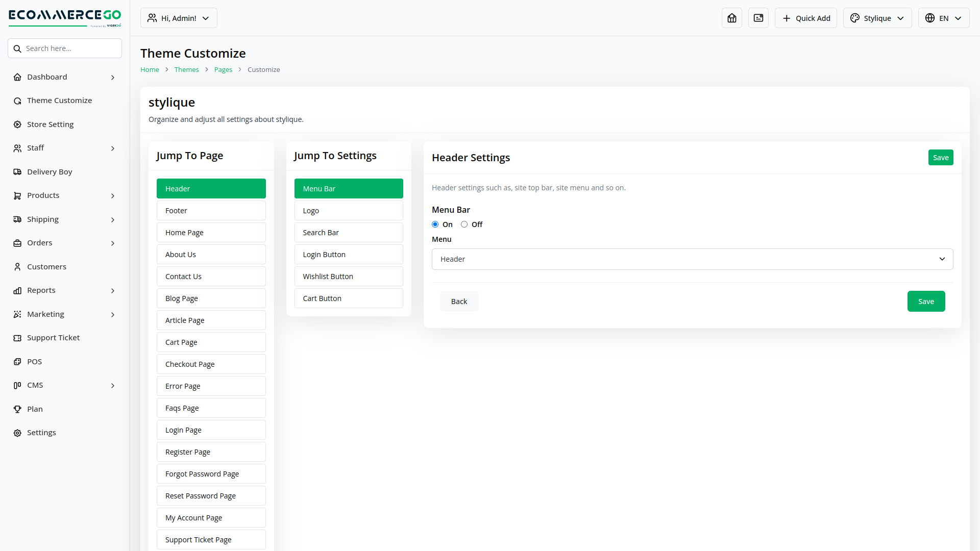Select the Theme Customize sidebar icon

(17, 101)
